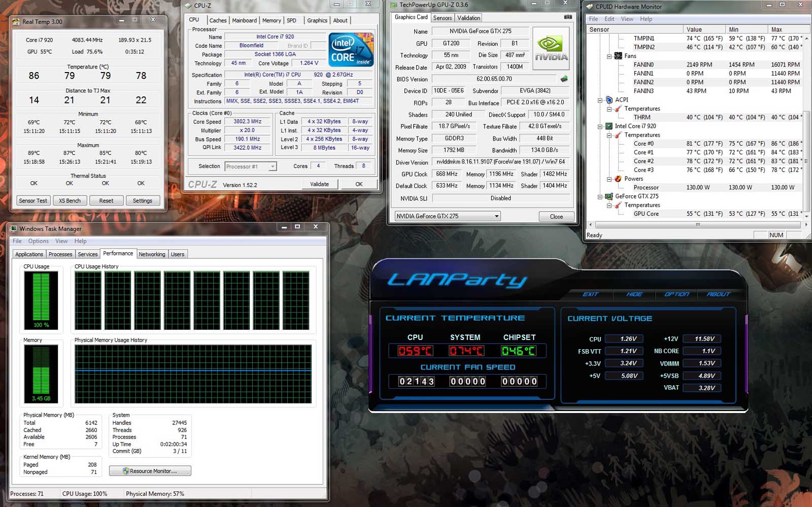Click the Intel Core i7 920 chip icon
Viewport: 812px width, 507px height.
click(609, 126)
